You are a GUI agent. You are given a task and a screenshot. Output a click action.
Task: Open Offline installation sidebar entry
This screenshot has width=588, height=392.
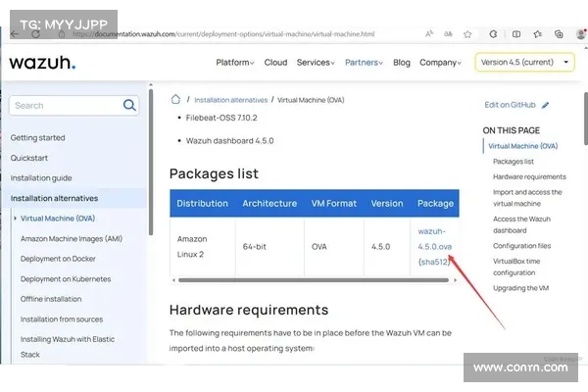51,299
